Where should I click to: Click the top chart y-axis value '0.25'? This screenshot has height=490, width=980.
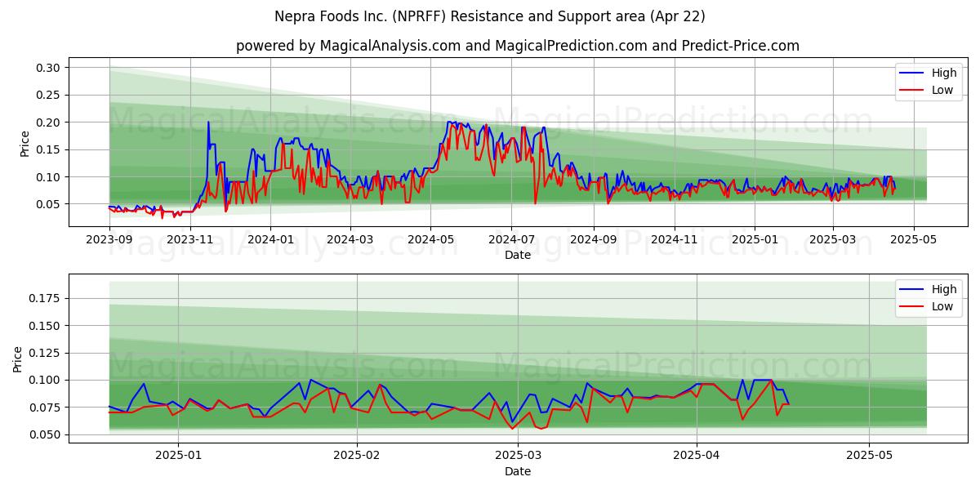coord(49,95)
